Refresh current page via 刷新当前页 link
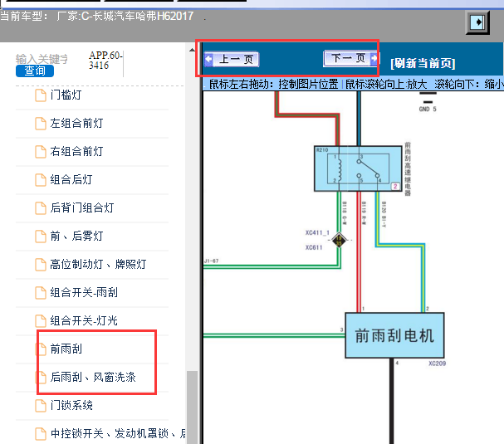504x444 pixels. pyautogui.click(x=423, y=63)
